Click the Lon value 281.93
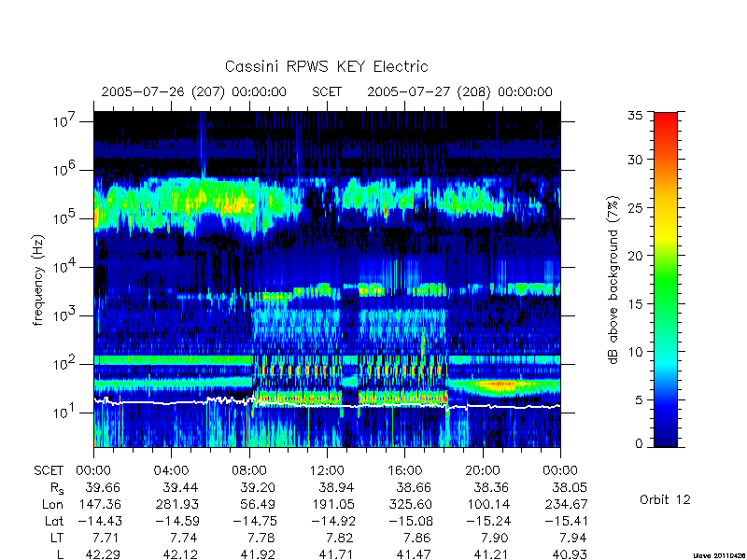The height and width of the screenshot is (560, 747). tap(177, 504)
